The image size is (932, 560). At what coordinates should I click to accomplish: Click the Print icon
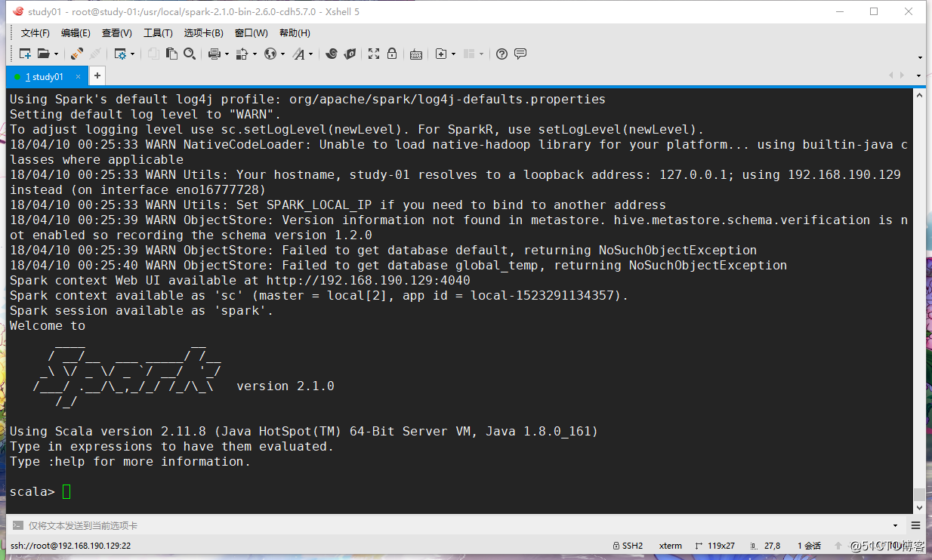pos(214,54)
